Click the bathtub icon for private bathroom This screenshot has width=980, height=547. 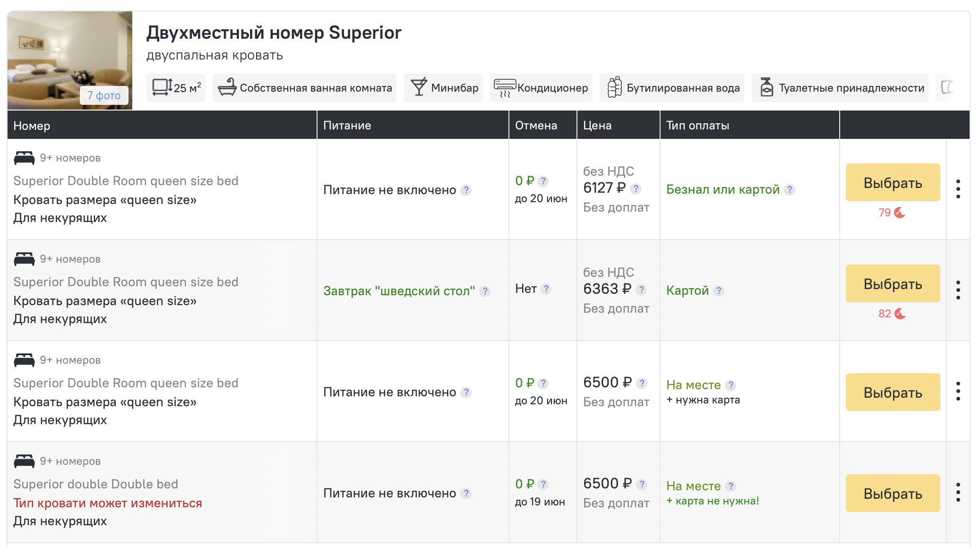click(x=227, y=87)
